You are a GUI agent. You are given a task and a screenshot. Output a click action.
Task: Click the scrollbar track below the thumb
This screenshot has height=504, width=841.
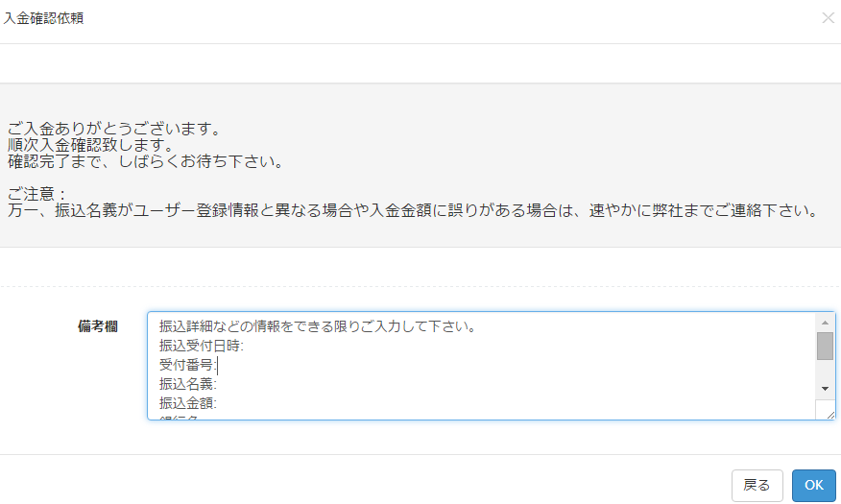pos(825,370)
